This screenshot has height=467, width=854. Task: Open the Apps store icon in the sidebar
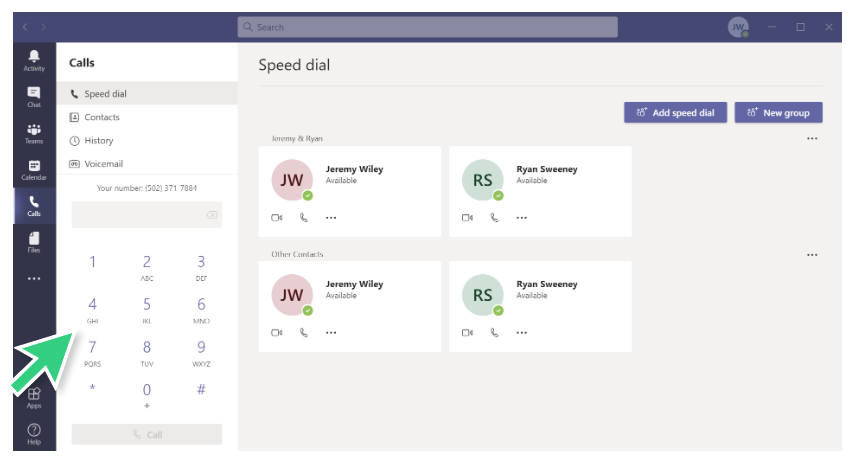(34, 398)
